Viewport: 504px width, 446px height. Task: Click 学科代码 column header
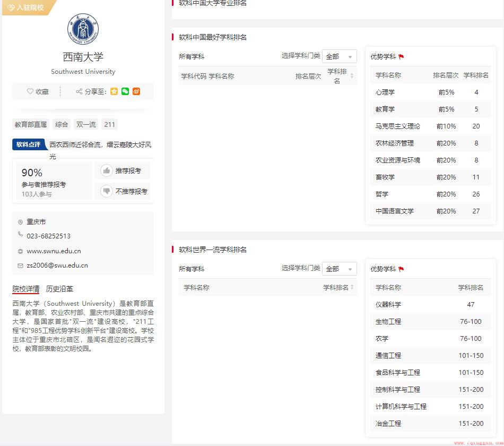pyautogui.click(x=194, y=76)
